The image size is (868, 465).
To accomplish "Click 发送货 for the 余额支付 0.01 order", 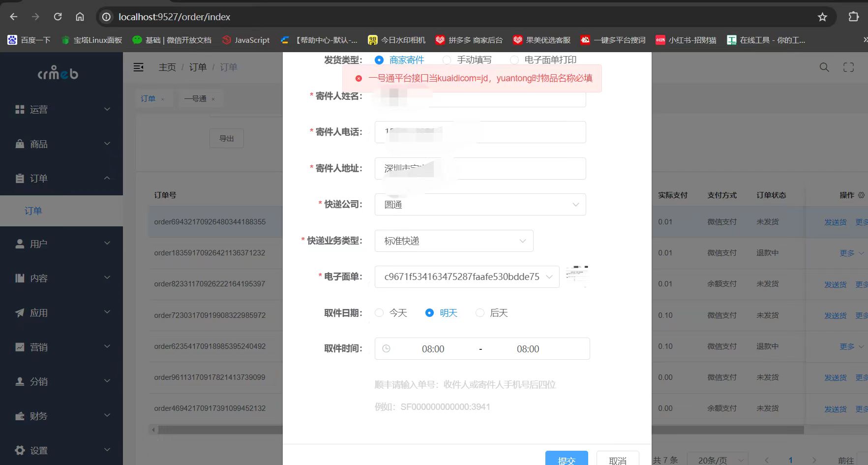I will tap(836, 284).
